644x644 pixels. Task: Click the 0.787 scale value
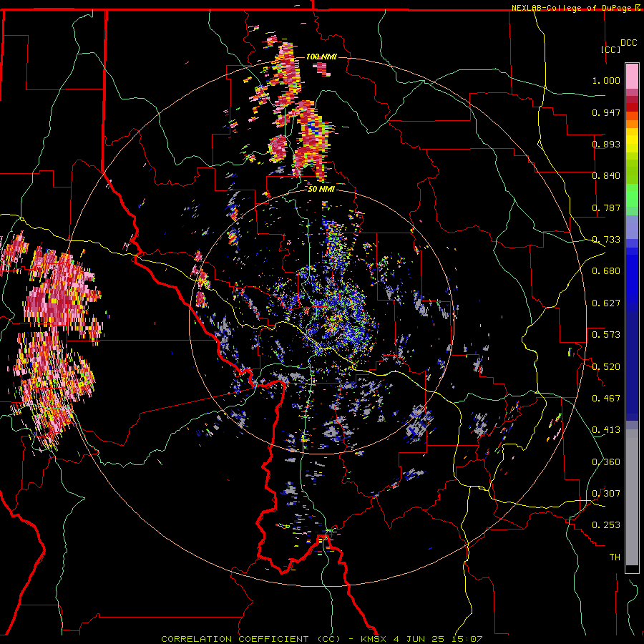tap(606, 208)
